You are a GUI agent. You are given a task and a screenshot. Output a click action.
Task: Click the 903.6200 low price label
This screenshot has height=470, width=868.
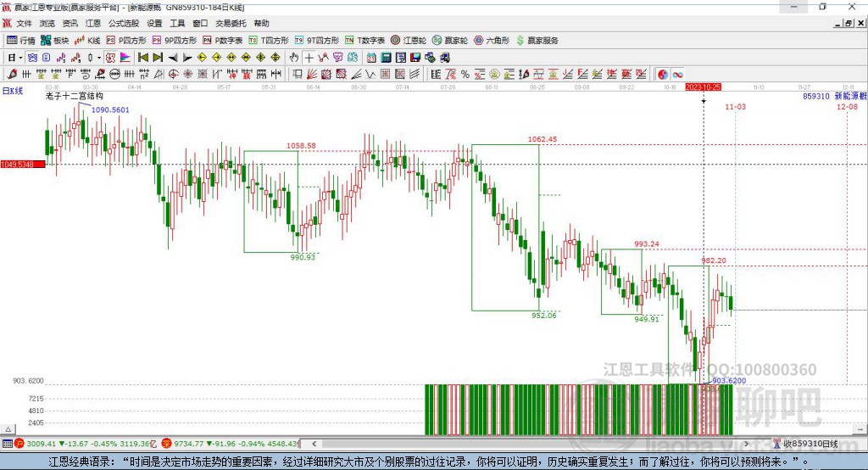pos(729,381)
